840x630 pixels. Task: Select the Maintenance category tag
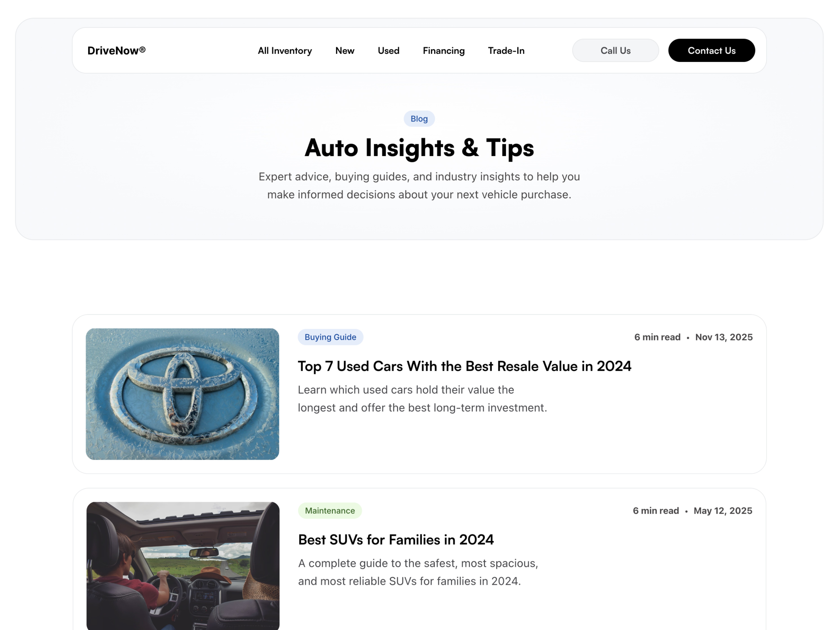pyautogui.click(x=330, y=510)
